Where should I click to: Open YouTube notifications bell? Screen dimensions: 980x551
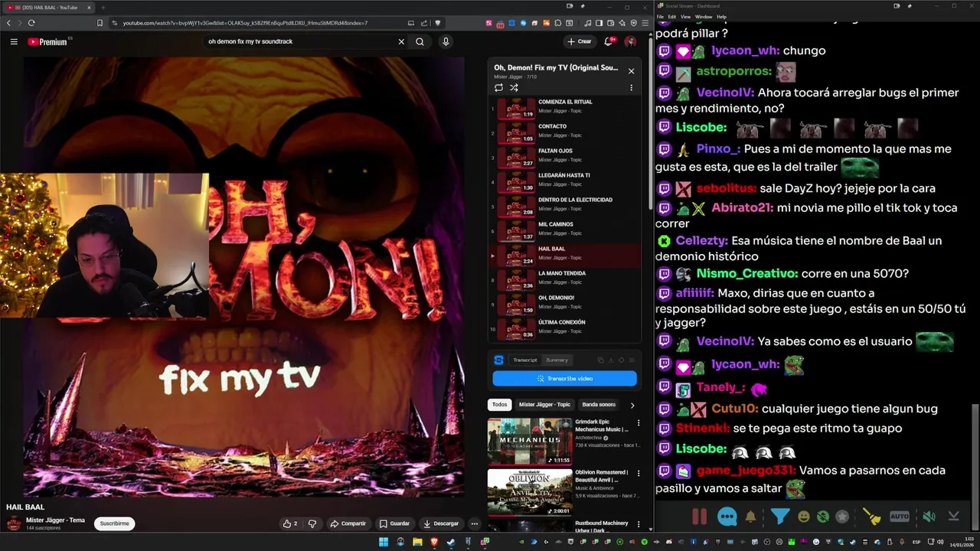[x=609, y=41]
